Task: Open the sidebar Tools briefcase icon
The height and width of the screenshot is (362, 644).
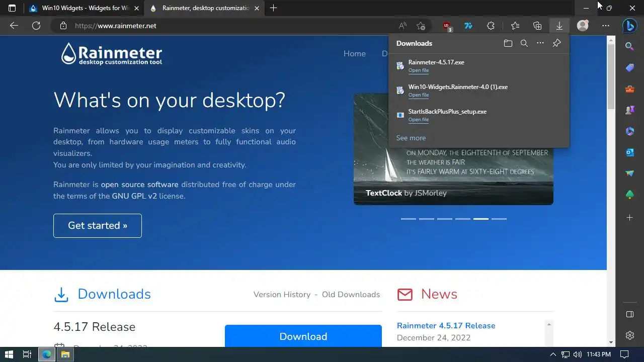Action: point(629,89)
